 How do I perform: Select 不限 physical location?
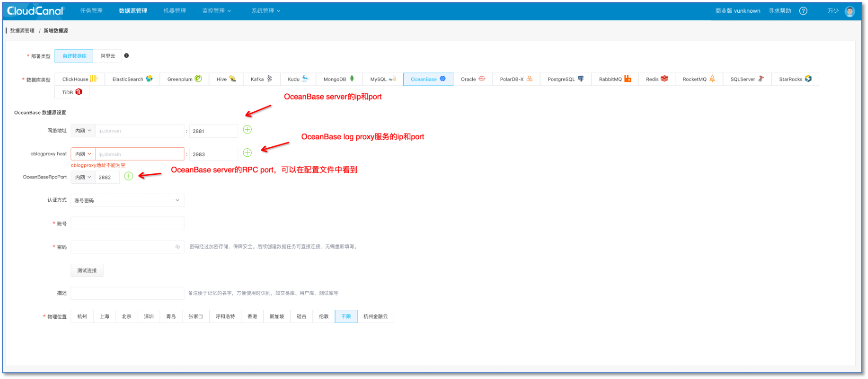tap(346, 316)
